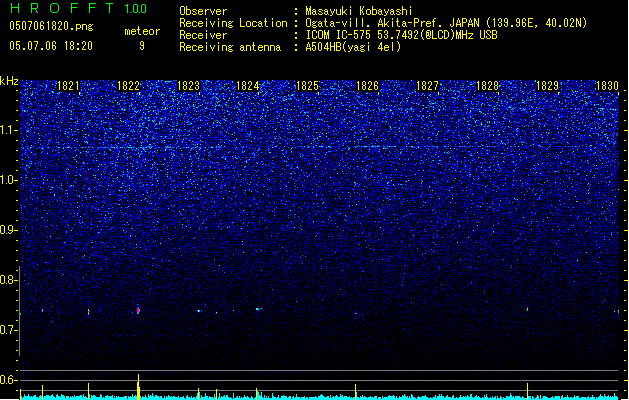Click the meteor echo just after 1824
This screenshot has height=400, width=629.
[x=258, y=309]
